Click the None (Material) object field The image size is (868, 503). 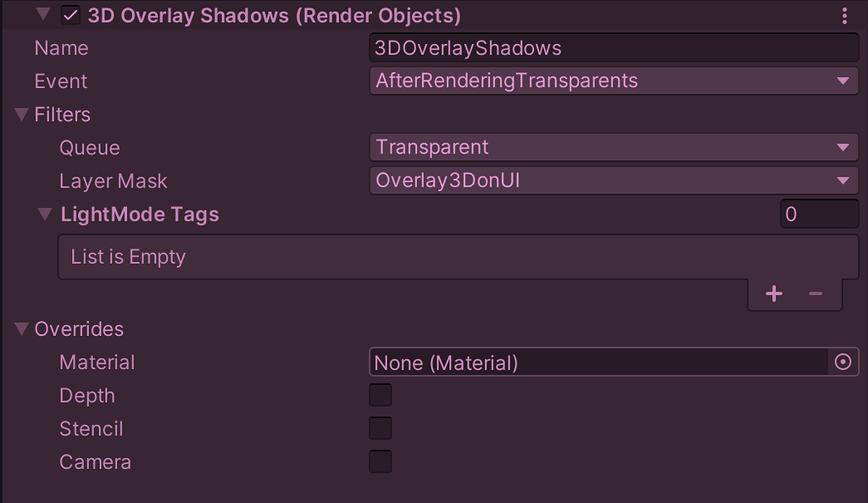pos(598,363)
